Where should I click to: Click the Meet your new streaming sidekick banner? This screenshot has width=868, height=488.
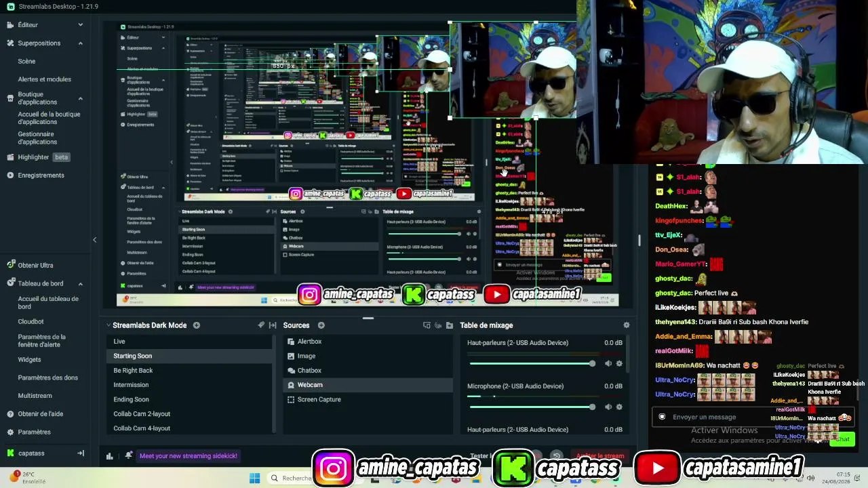coord(189,456)
